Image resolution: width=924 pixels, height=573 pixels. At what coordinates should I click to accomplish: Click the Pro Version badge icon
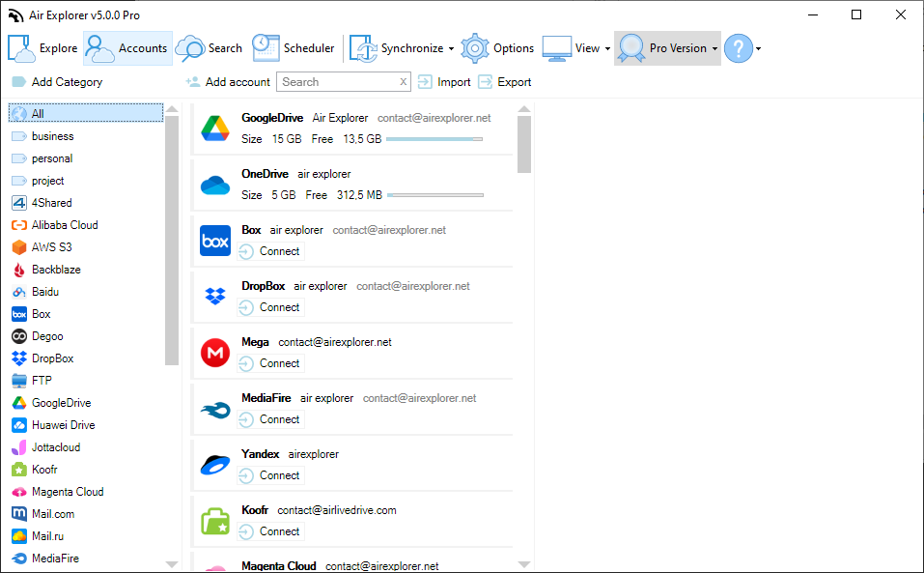(631, 48)
